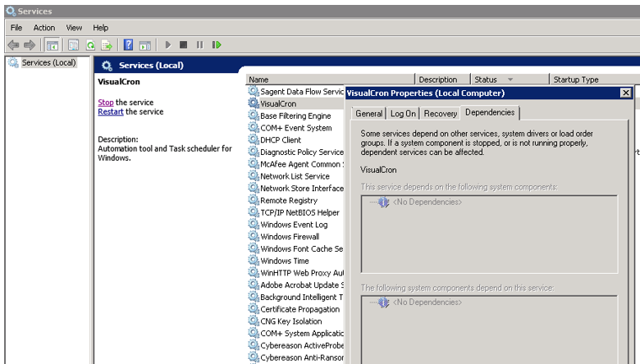Switch to the Log On tab
This screenshot has width=640, height=364.
[x=403, y=114]
